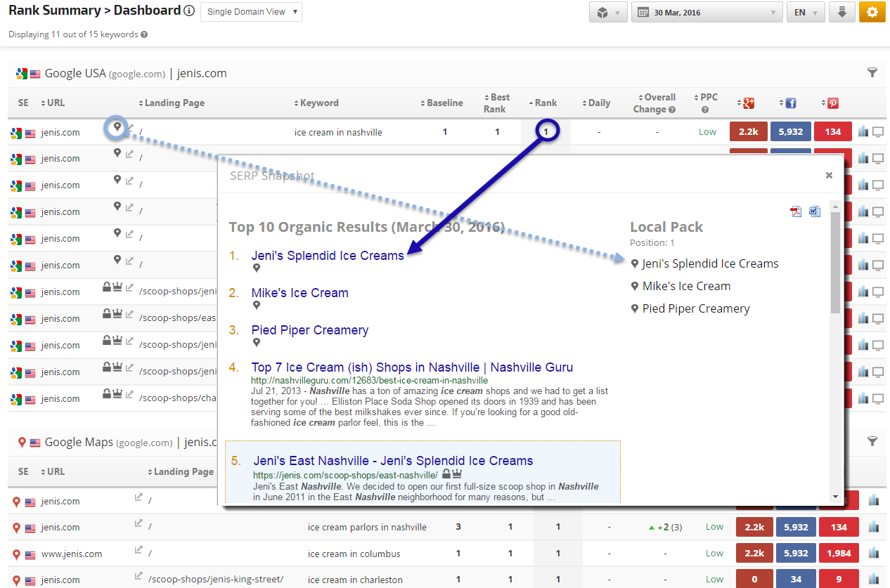Sort by Baseline column
This screenshot has height=588, width=890.
(x=441, y=103)
